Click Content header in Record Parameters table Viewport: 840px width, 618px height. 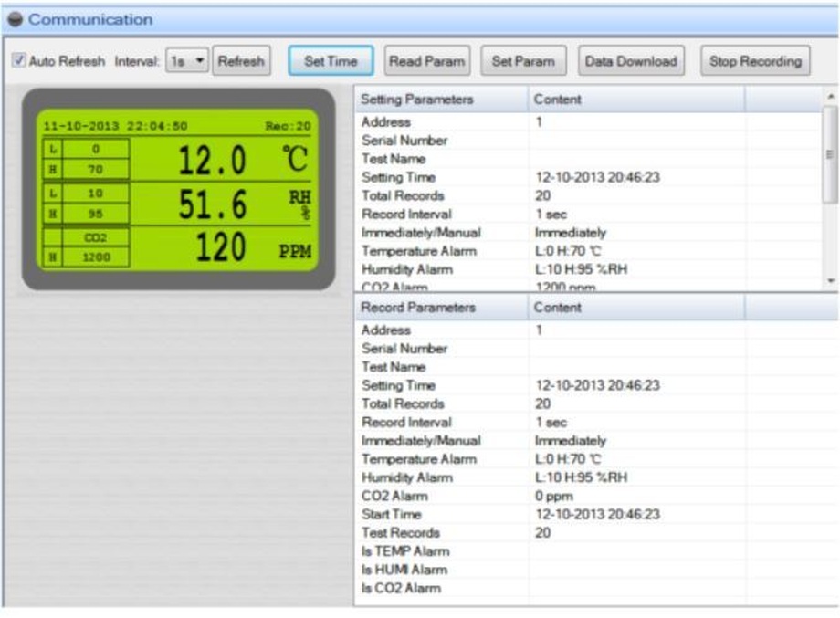click(636, 308)
